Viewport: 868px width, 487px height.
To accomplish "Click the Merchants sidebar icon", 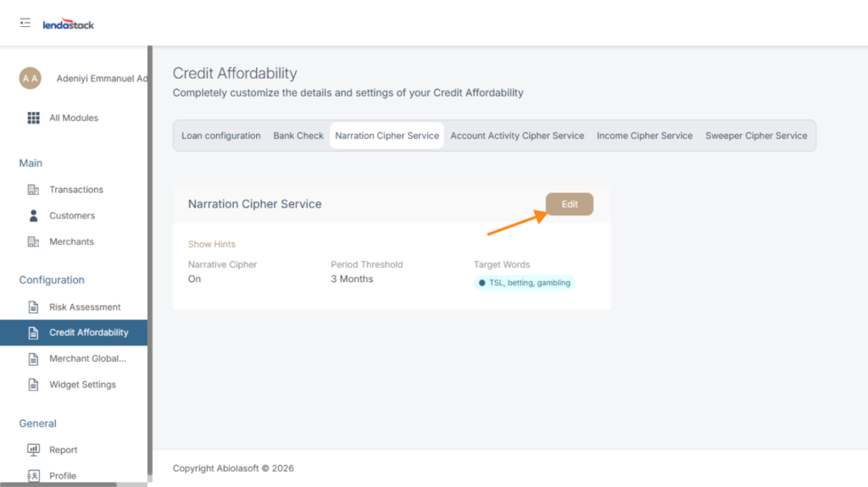I will (x=34, y=242).
